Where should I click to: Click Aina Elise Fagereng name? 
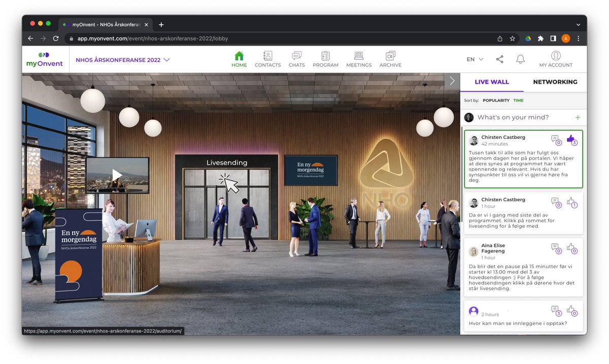493,248
